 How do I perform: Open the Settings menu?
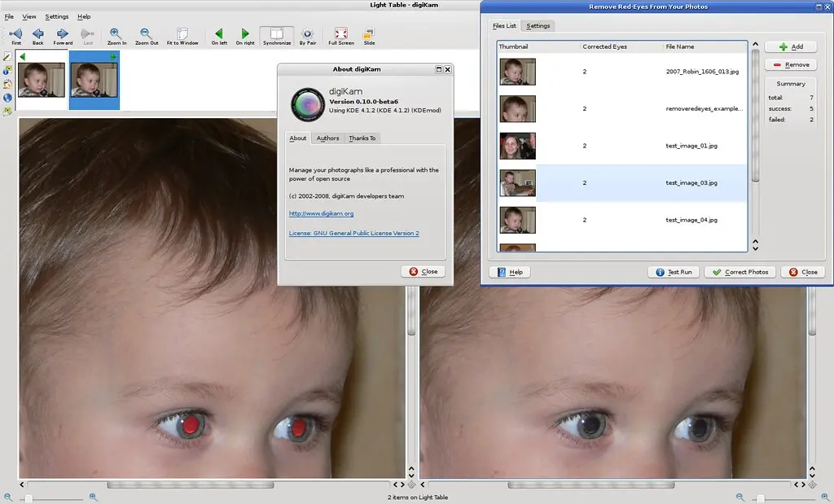[x=57, y=16]
